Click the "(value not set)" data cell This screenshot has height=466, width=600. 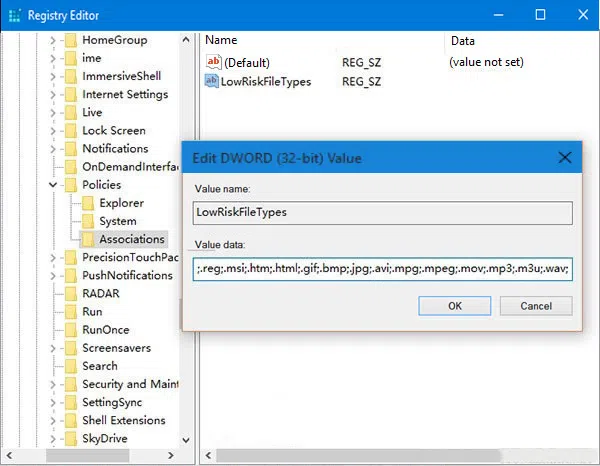pyautogui.click(x=486, y=62)
